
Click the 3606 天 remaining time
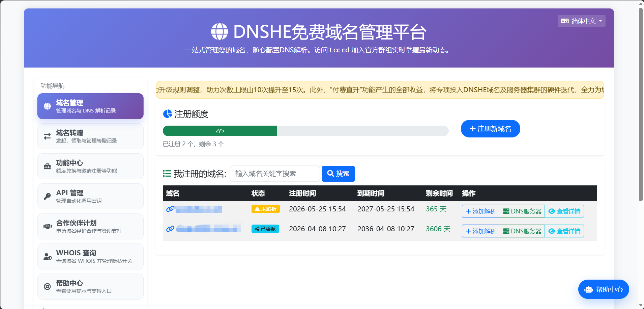click(438, 229)
